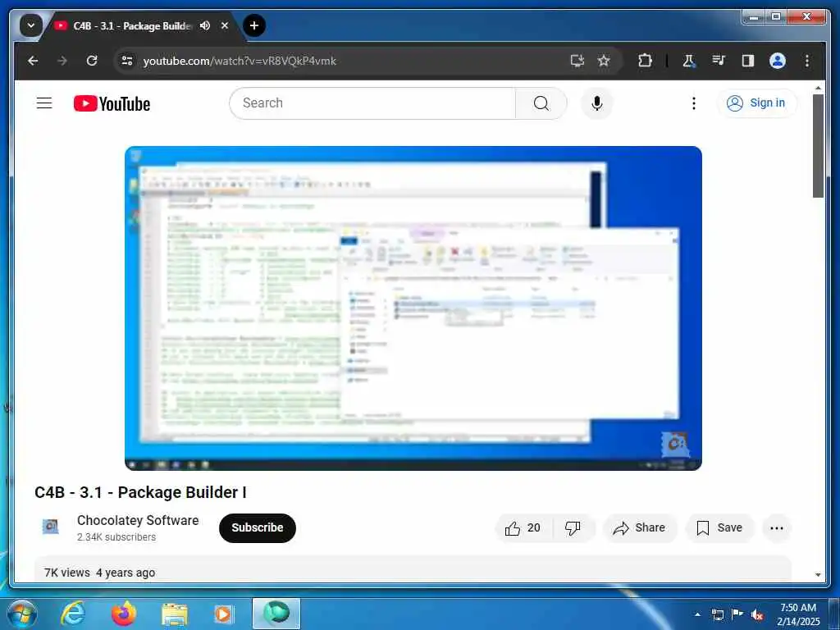
Task: Click the Sign in button
Action: [x=756, y=103]
